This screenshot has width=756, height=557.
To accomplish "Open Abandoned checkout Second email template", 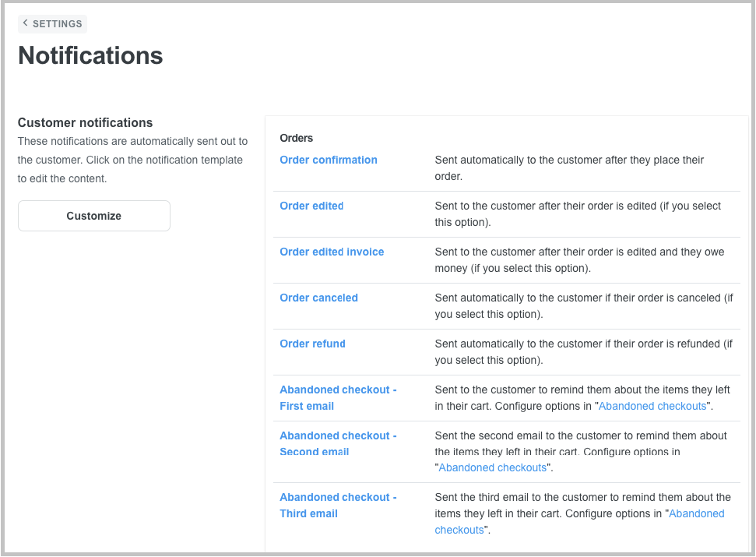I will tap(338, 444).
